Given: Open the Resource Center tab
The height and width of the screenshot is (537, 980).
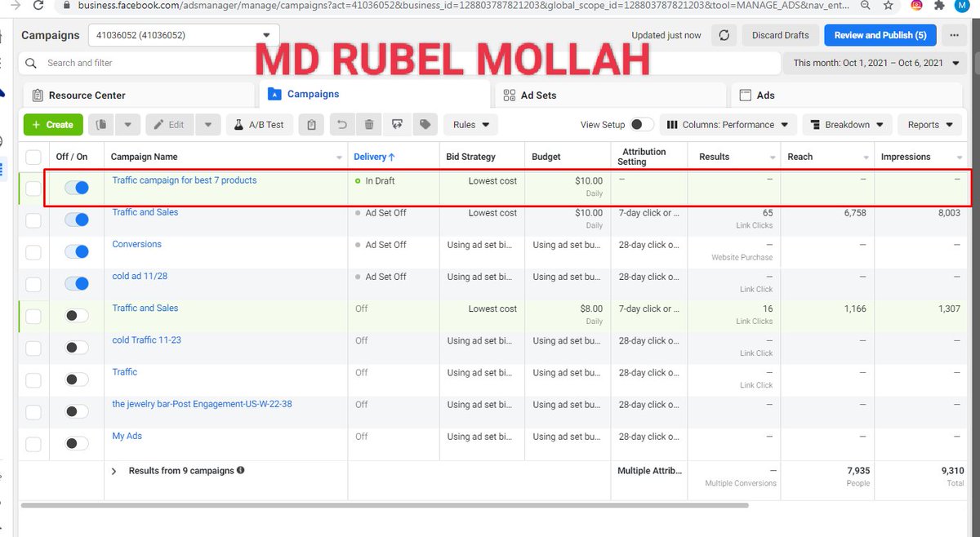Looking at the screenshot, I should [x=139, y=95].
